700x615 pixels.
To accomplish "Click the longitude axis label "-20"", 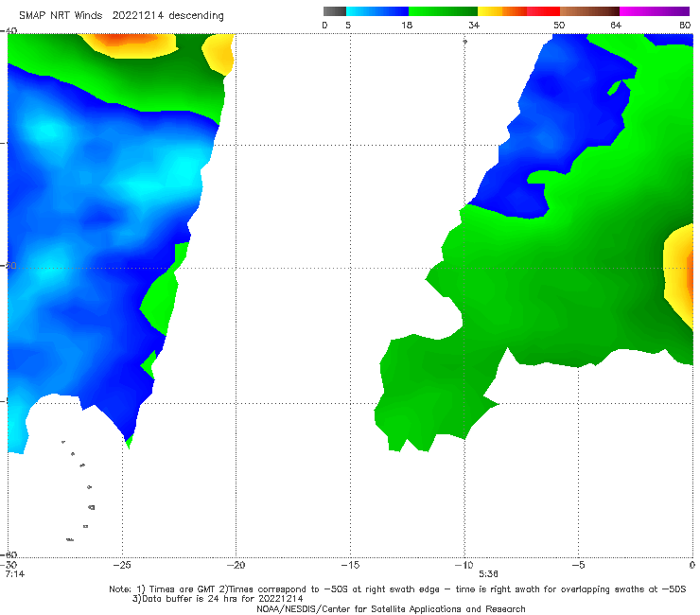I will click(x=236, y=565).
